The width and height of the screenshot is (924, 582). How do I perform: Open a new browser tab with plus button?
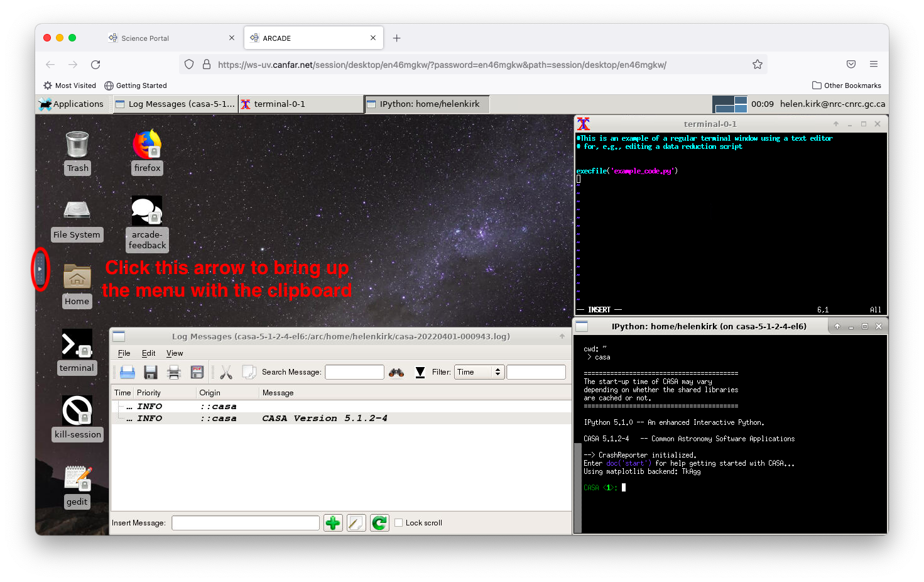click(x=396, y=38)
